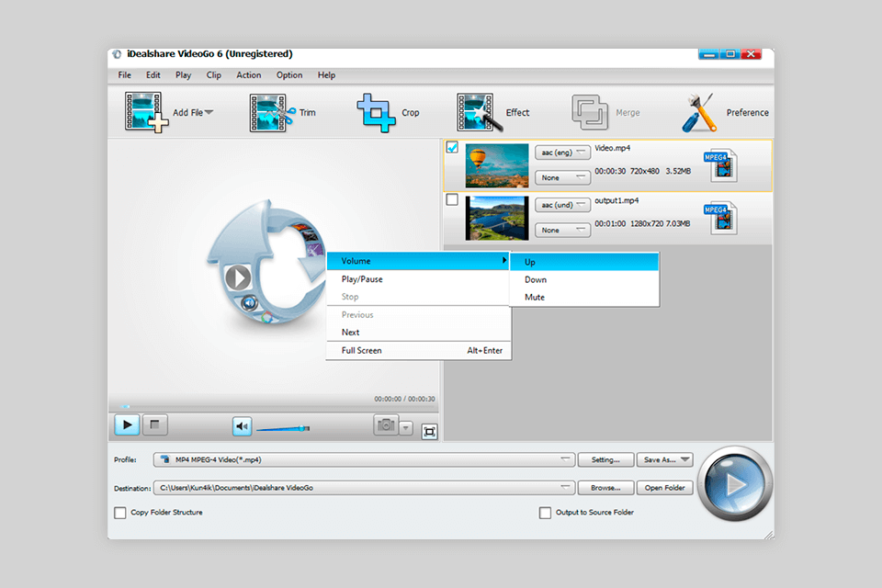This screenshot has height=588, width=882.
Task: Click the Browse... button
Action: 605,488
